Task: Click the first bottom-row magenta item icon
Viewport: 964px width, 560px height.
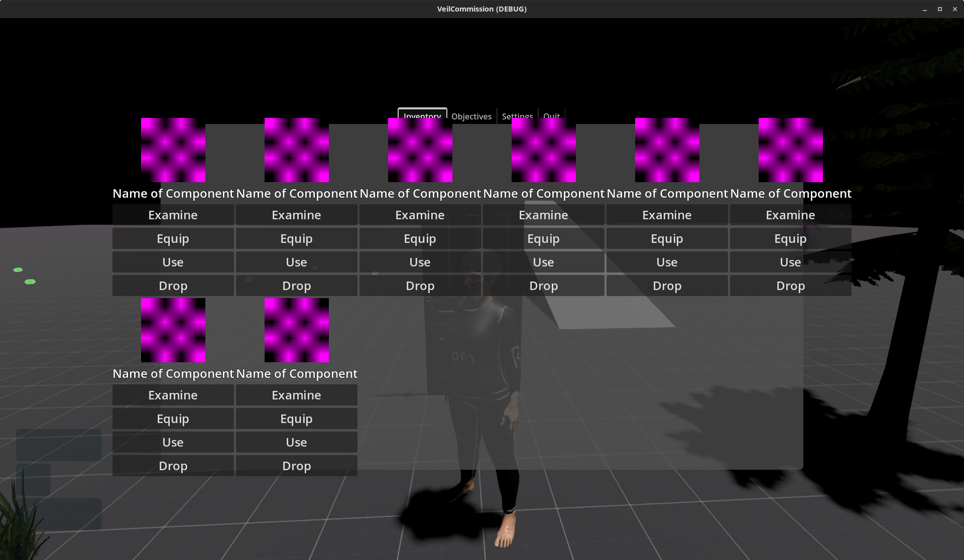Action: (x=173, y=330)
